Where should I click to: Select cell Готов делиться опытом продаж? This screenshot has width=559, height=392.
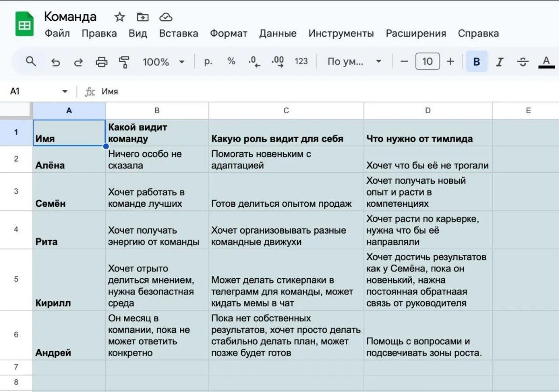click(x=286, y=192)
